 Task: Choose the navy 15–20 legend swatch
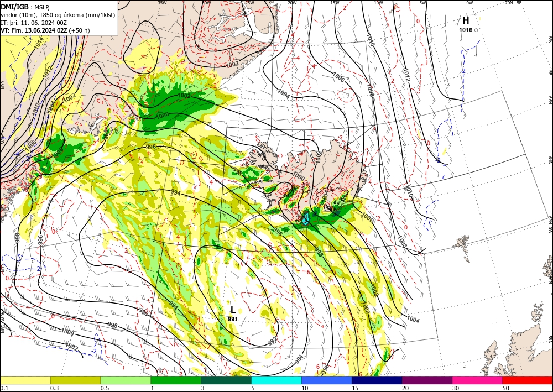pos(377,380)
